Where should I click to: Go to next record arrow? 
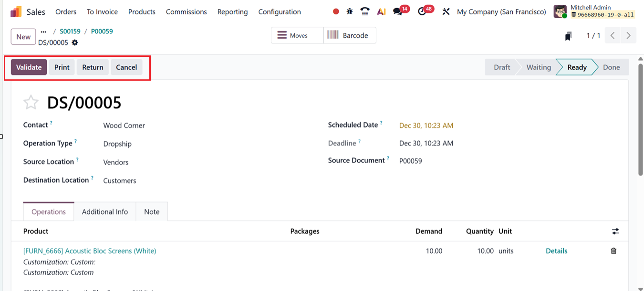(628, 36)
